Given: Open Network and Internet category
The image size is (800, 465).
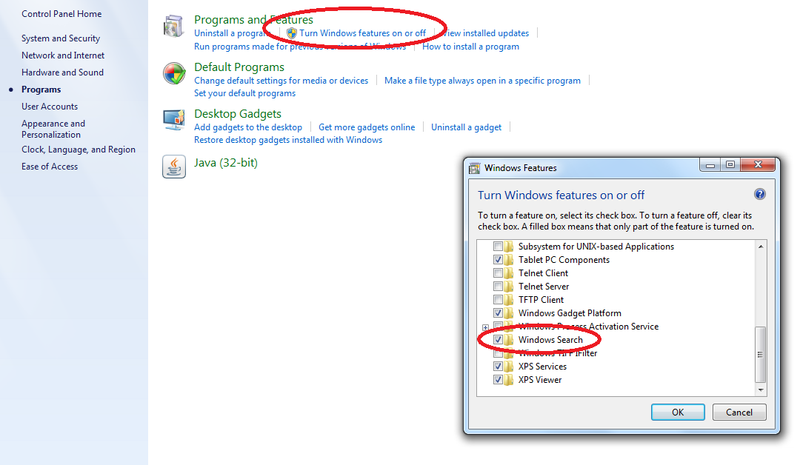Looking at the screenshot, I should coord(63,55).
